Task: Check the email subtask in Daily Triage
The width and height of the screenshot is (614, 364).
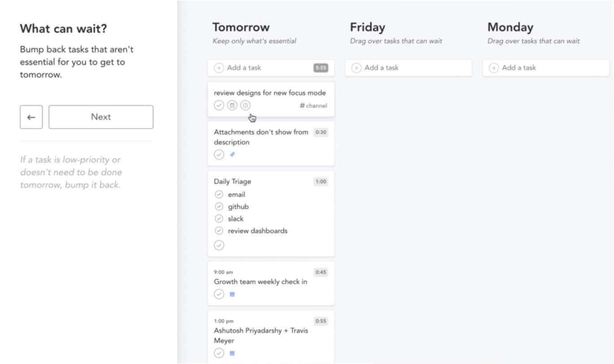Action: 219,195
